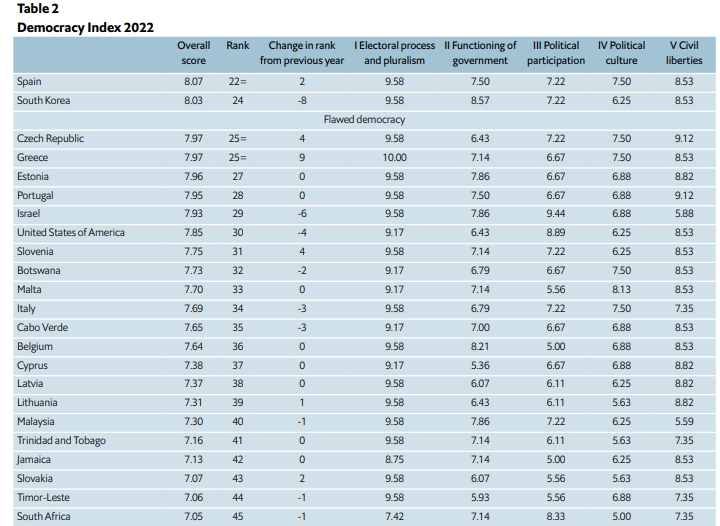Click 'I Electoral process and pluralism' header
The image size is (720, 526).
(x=394, y=53)
